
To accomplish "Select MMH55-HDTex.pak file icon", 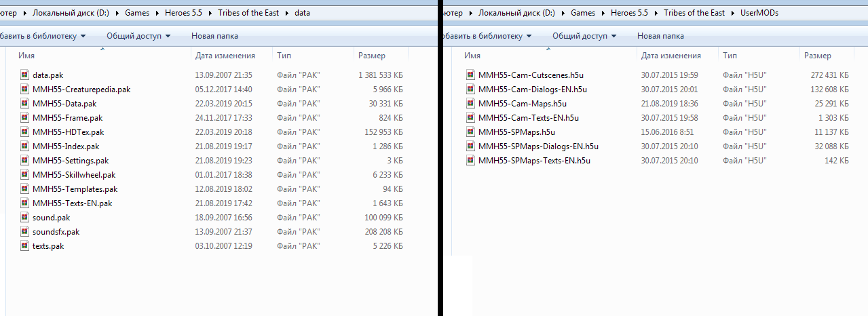I will pyautogui.click(x=25, y=132).
